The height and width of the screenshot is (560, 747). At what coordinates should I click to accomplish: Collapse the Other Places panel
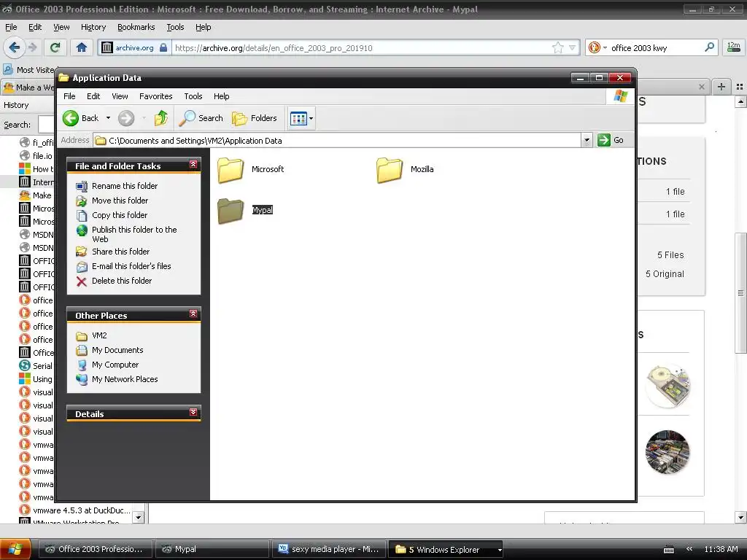coord(193,314)
